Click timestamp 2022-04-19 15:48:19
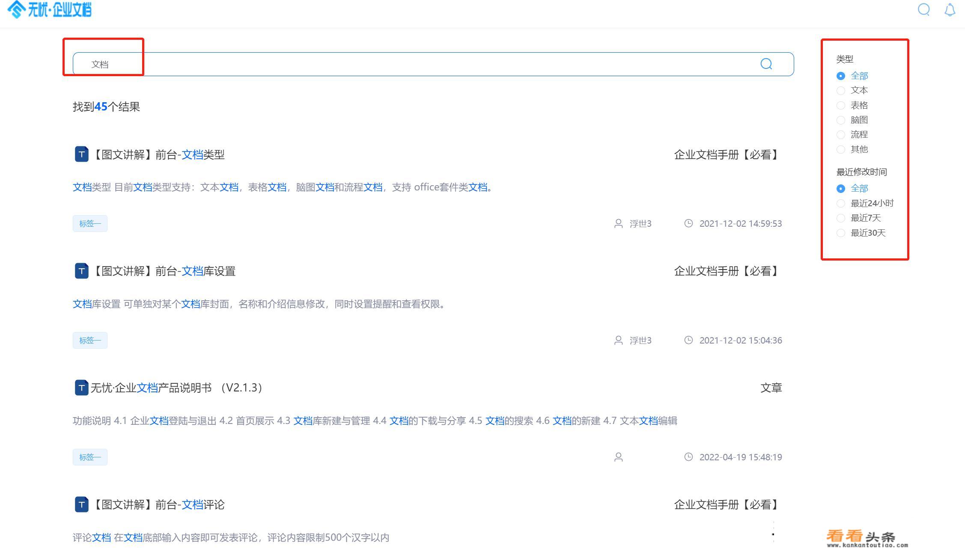965x560 pixels. click(741, 457)
